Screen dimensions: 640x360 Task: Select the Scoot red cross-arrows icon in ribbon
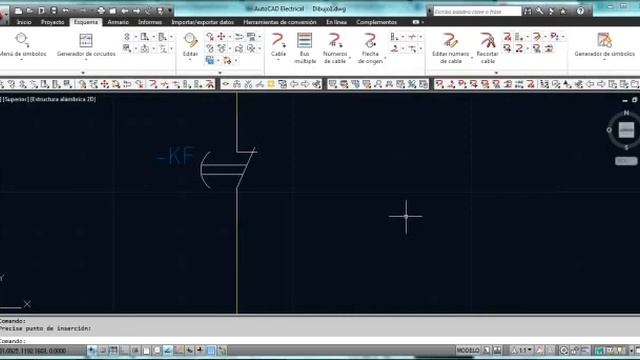pos(221,37)
